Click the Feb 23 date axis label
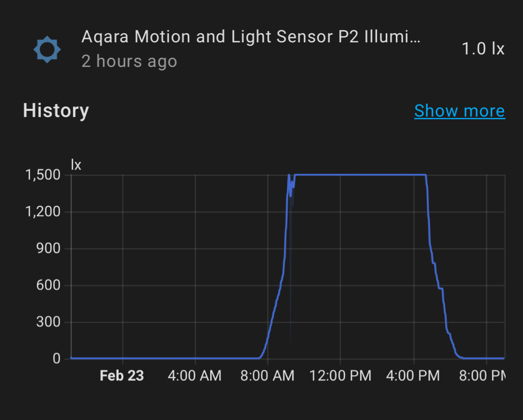 pos(122,376)
